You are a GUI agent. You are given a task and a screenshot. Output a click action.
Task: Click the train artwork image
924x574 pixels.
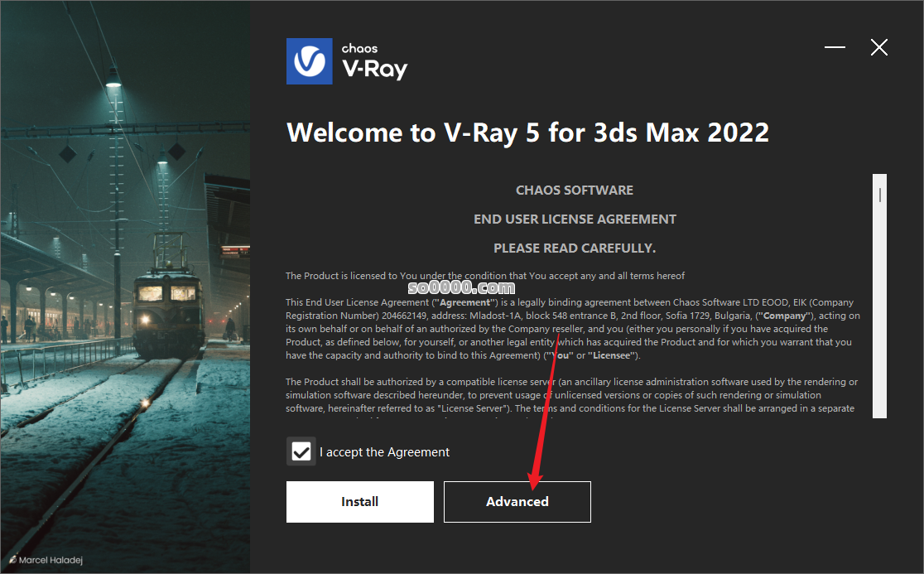(125, 287)
